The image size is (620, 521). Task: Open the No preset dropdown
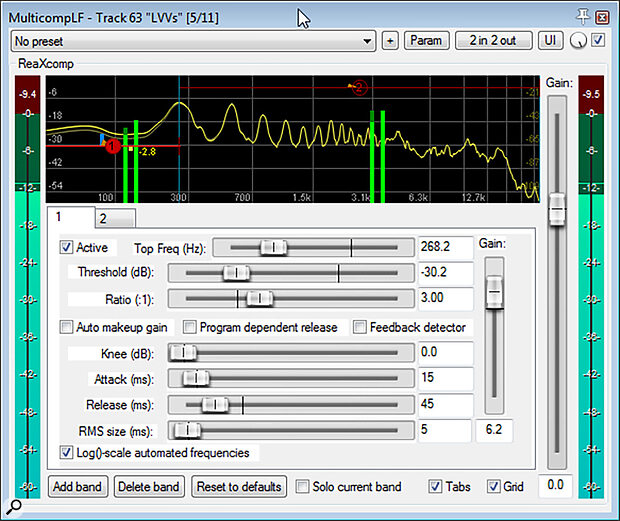pyautogui.click(x=192, y=41)
